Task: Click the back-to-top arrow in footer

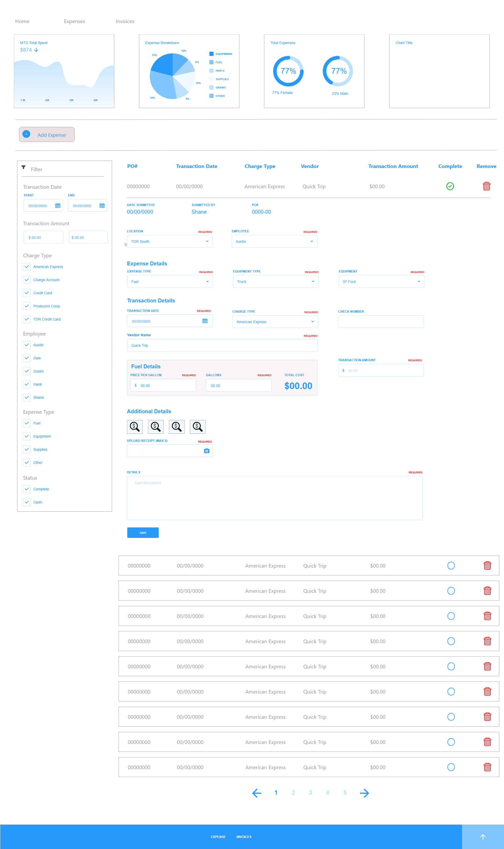Action: click(482, 837)
